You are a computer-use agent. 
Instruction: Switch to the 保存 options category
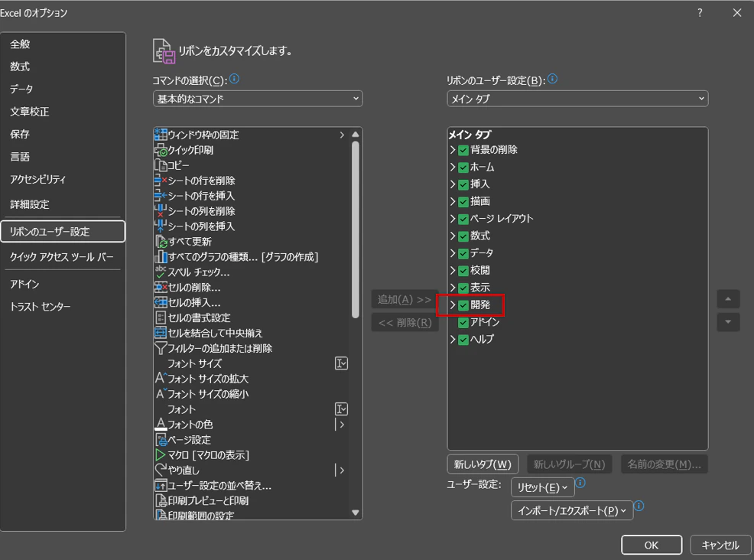[63, 134]
